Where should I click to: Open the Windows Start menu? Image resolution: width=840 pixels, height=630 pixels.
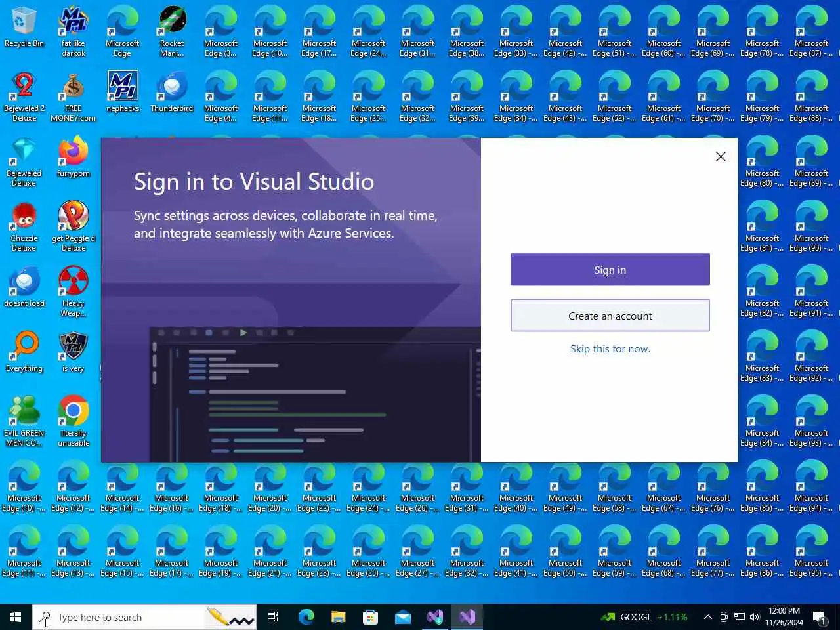(16, 617)
